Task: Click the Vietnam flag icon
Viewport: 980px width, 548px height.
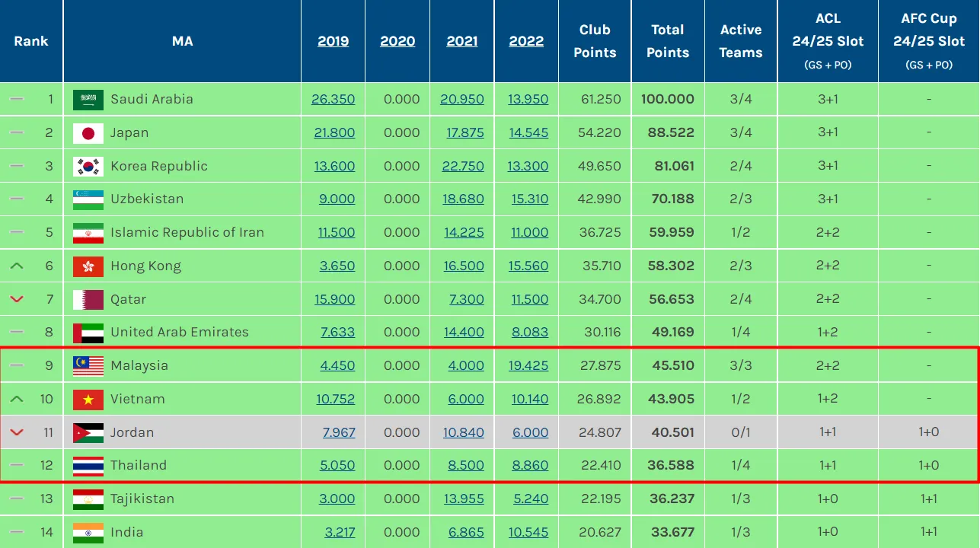Action: click(88, 400)
